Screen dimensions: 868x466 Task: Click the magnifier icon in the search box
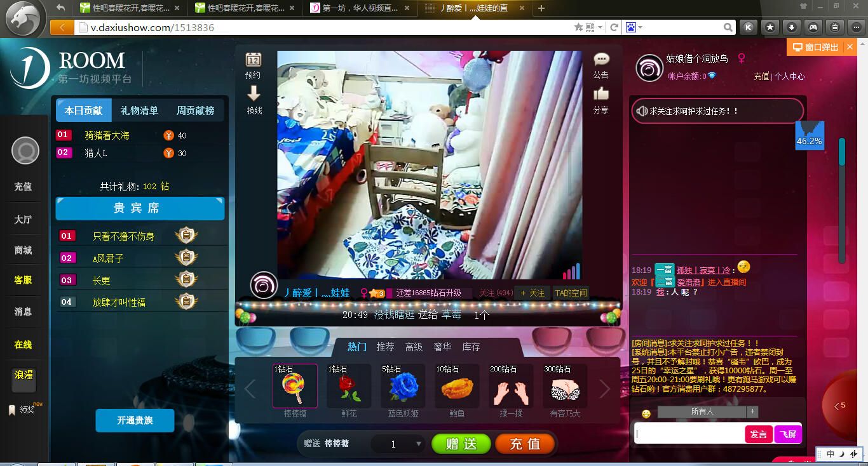(729, 27)
